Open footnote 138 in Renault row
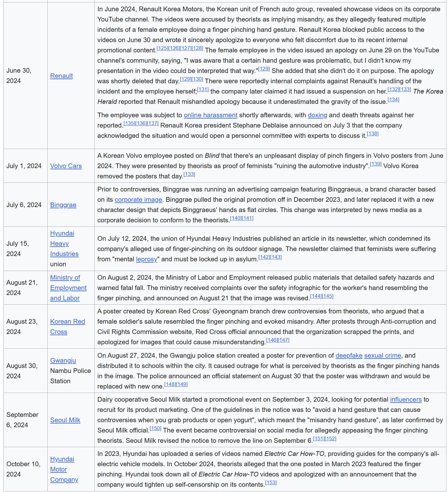The width and height of the screenshot is (448, 493). tap(373, 134)
